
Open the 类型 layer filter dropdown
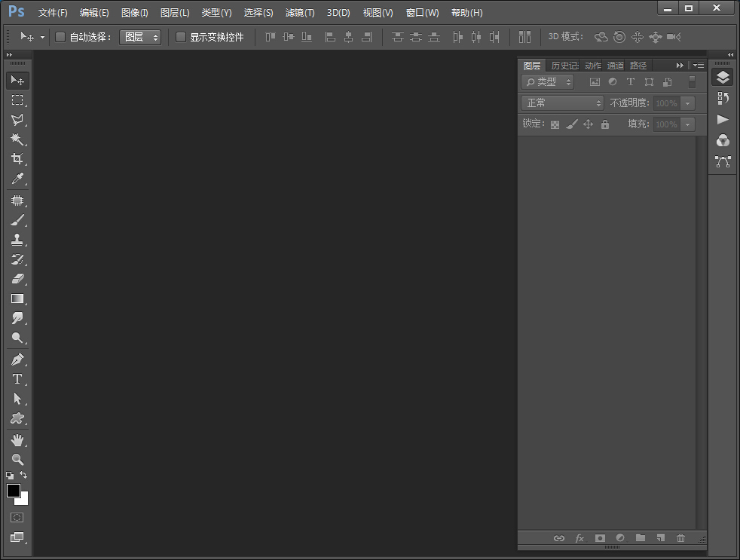click(548, 82)
